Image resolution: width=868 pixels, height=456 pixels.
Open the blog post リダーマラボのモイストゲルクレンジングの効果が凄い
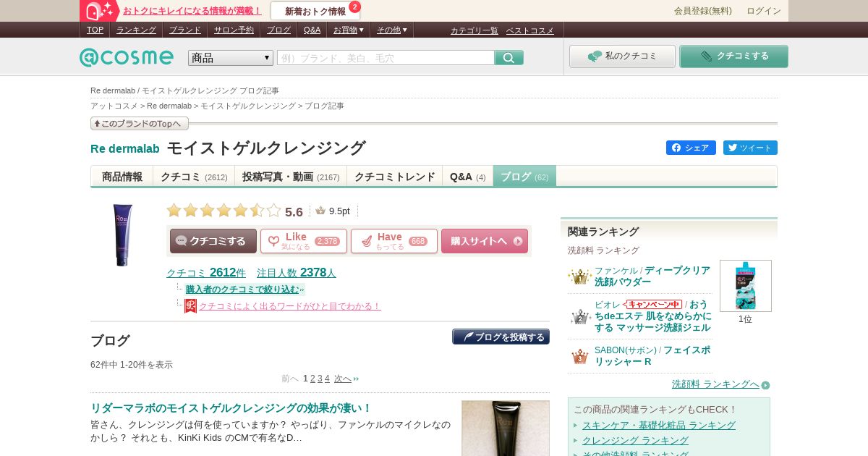pos(231,408)
